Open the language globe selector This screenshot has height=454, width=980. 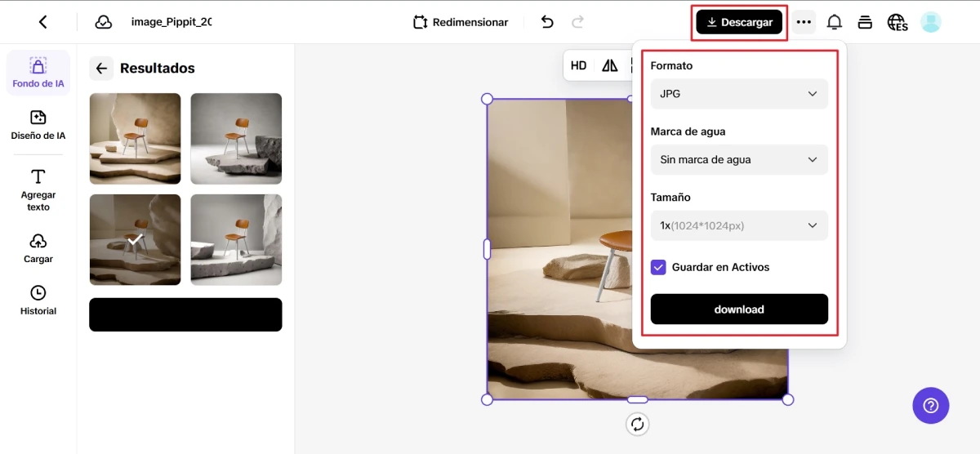[x=897, y=22]
